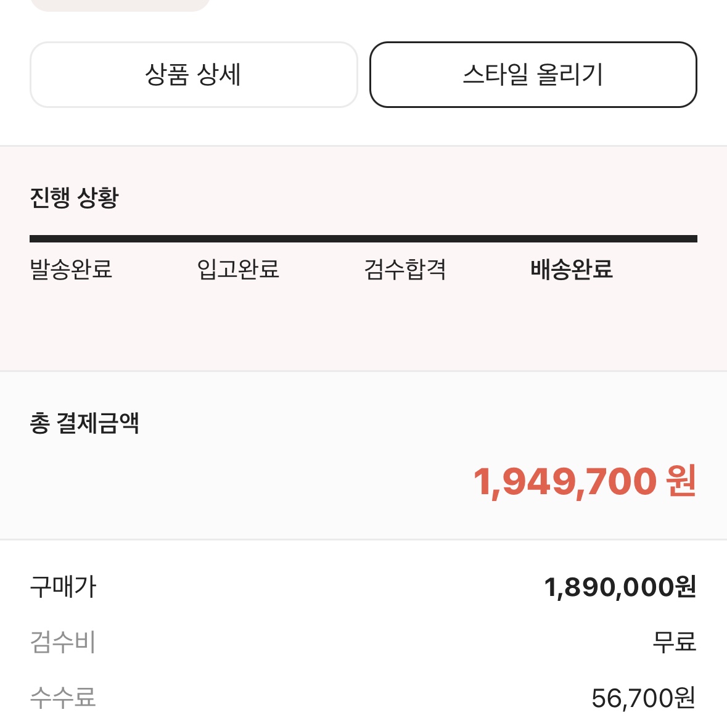This screenshot has width=727, height=728.
Task: Click the 무료 inspection fee value
Action: tap(675, 642)
